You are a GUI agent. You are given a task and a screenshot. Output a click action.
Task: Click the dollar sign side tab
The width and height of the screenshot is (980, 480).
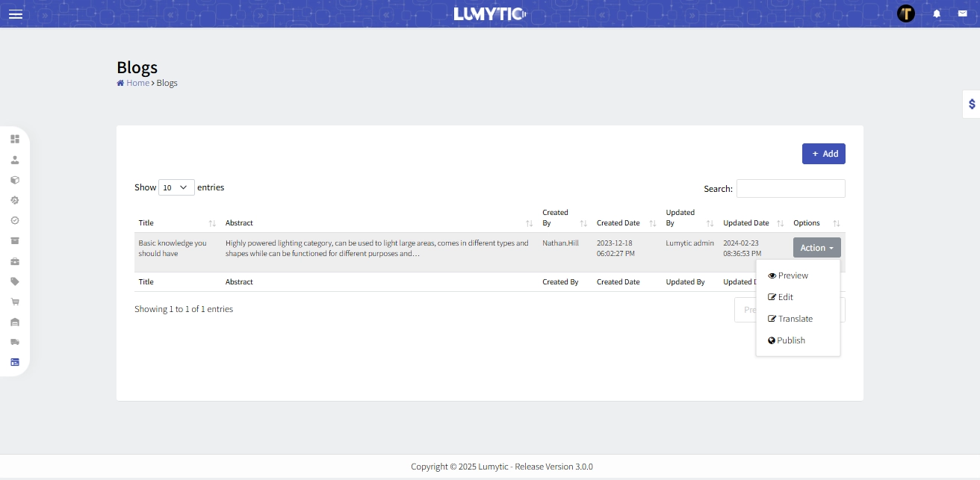971,105
